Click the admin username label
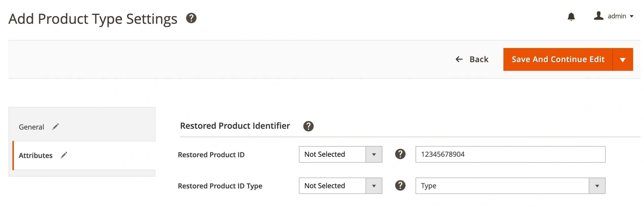Viewport: 644px width, 207px height. click(617, 16)
